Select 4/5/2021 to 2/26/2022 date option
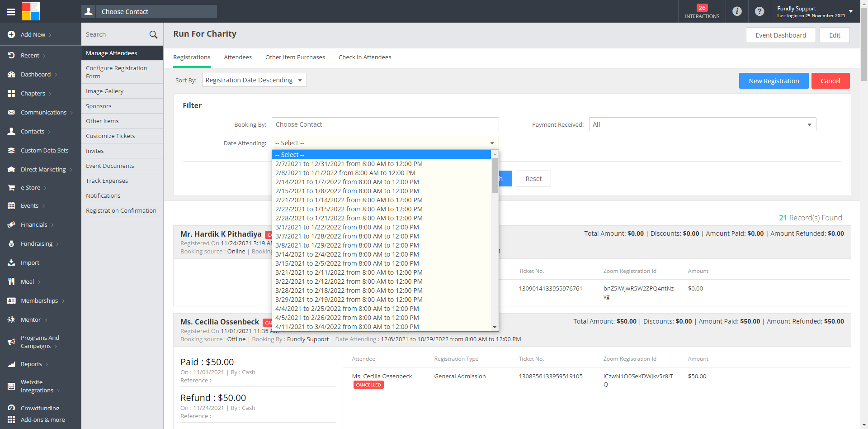Viewport: 868px width, 429px height. click(x=381, y=318)
